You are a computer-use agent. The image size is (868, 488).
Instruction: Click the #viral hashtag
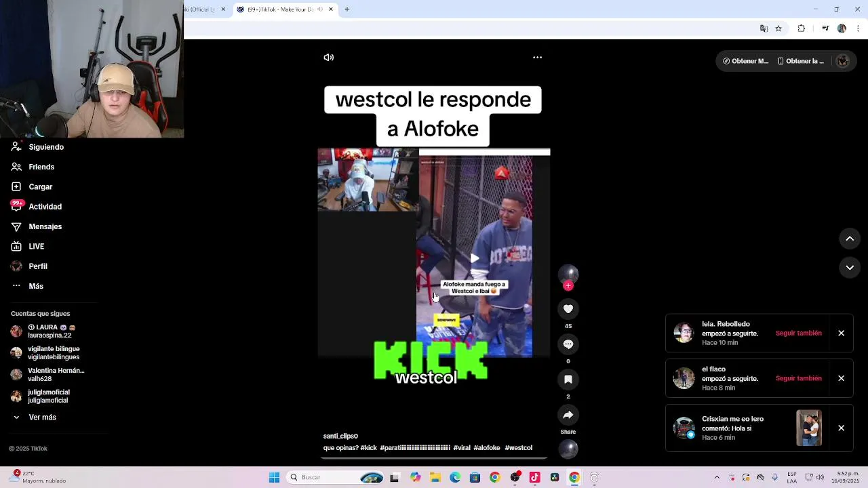[x=462, y=448]
